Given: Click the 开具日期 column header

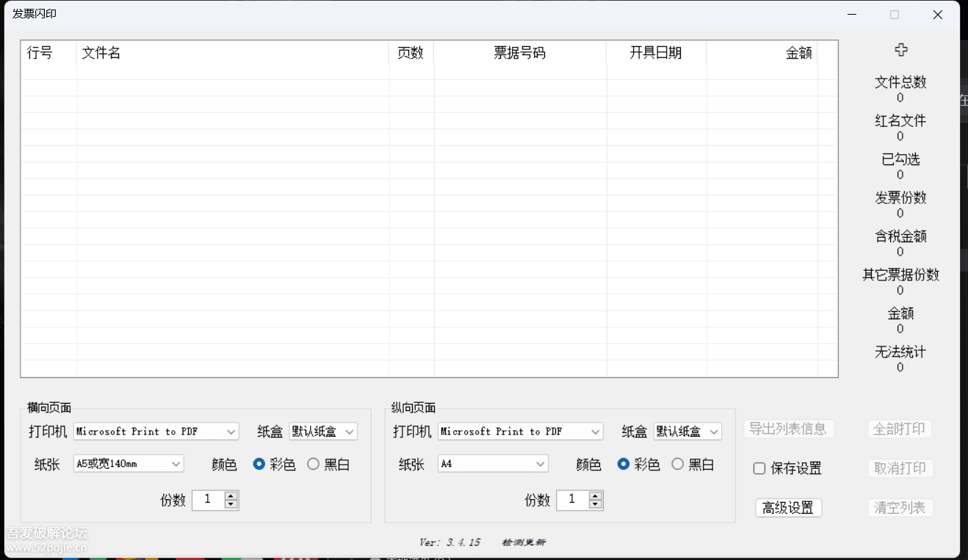Looking at the screenshot, I should pos(655,53).
